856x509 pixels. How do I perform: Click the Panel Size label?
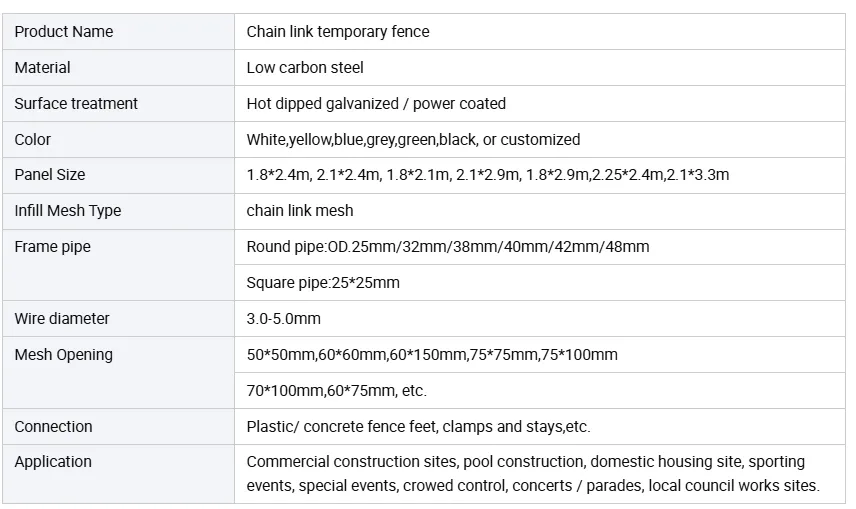coord(50,175)
